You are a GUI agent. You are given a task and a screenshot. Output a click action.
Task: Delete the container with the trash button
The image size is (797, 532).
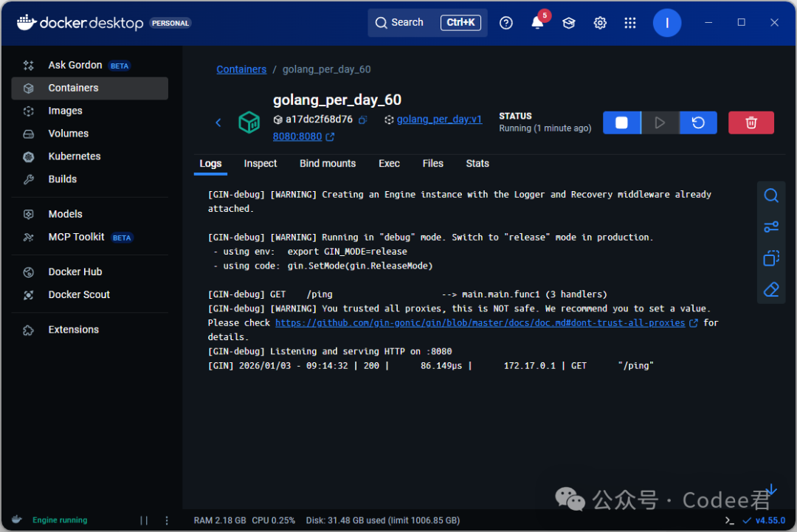click(751, 122)
